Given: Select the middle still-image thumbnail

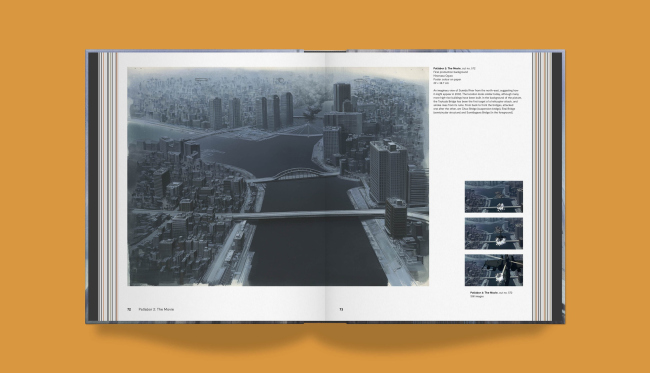Looking at the screenshot, I should tap(493, 233).
